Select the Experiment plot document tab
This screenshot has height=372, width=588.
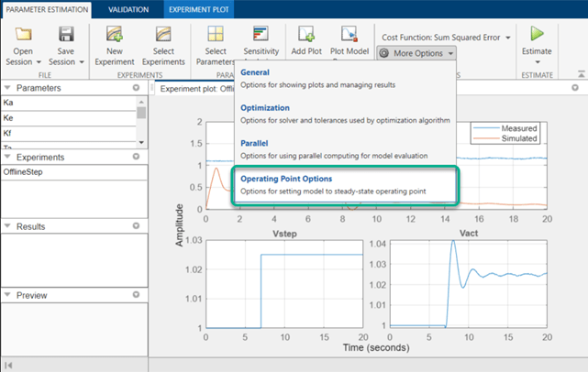[195, 89]
